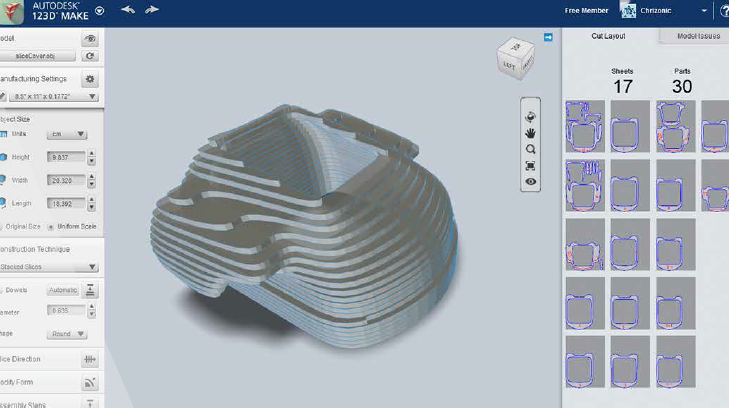Switch to the Cut Layout tab
Screen dimensions: 729x408
608,36
